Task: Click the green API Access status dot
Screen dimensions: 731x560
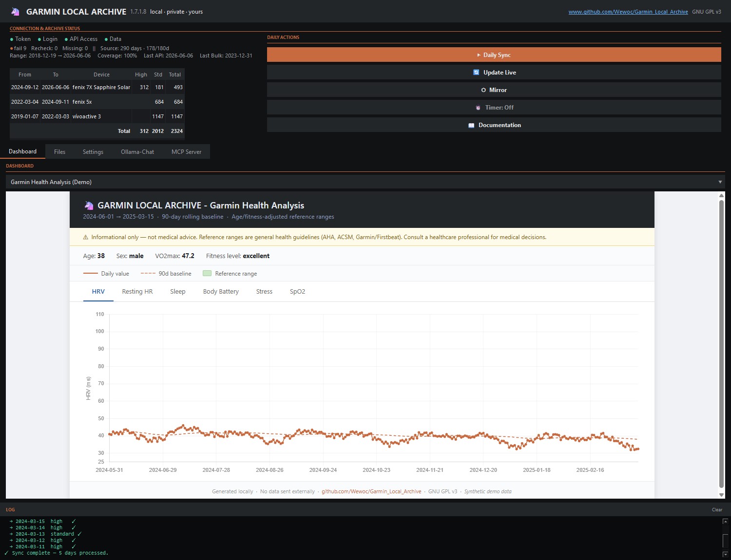Action: (66, 39)
